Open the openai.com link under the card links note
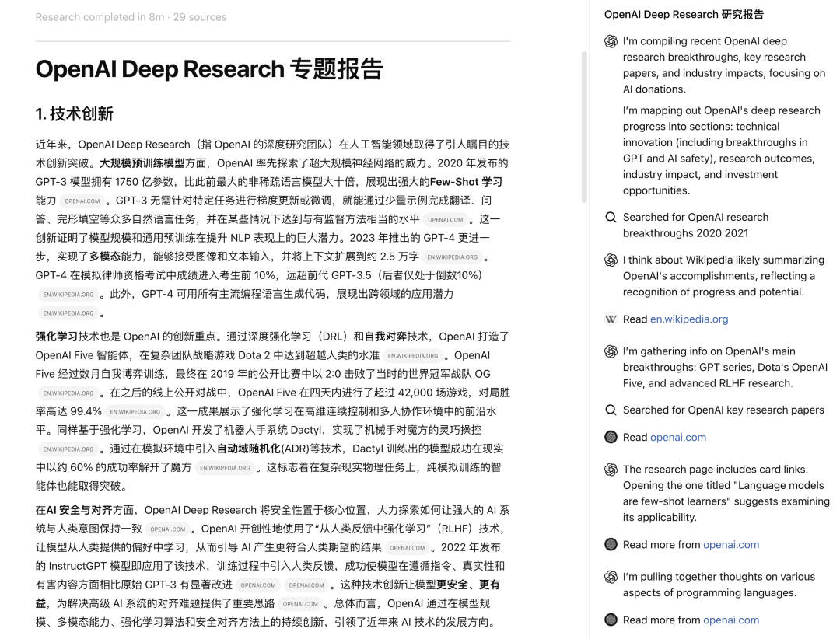The height and width of the screenshot is (639, 840). [x=731, y=544]
